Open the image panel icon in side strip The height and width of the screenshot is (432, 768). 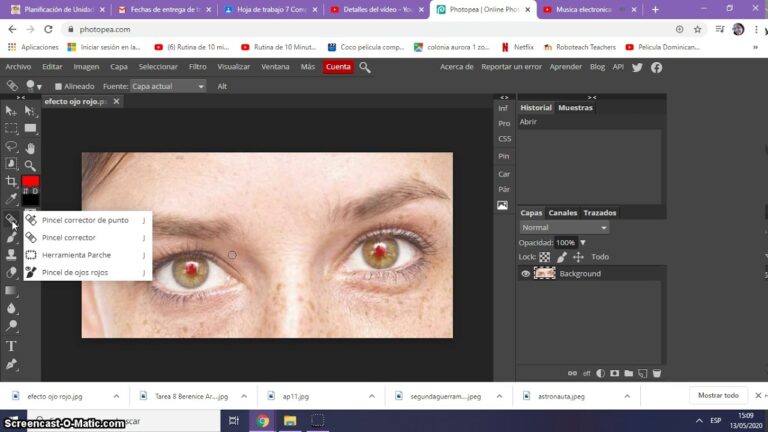pos(503,206)
